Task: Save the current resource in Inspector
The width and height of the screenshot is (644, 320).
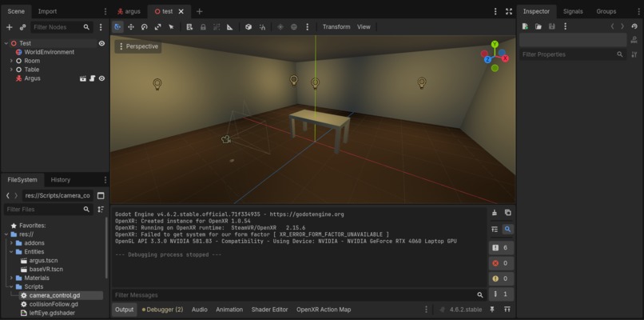Action: (552, 26)
